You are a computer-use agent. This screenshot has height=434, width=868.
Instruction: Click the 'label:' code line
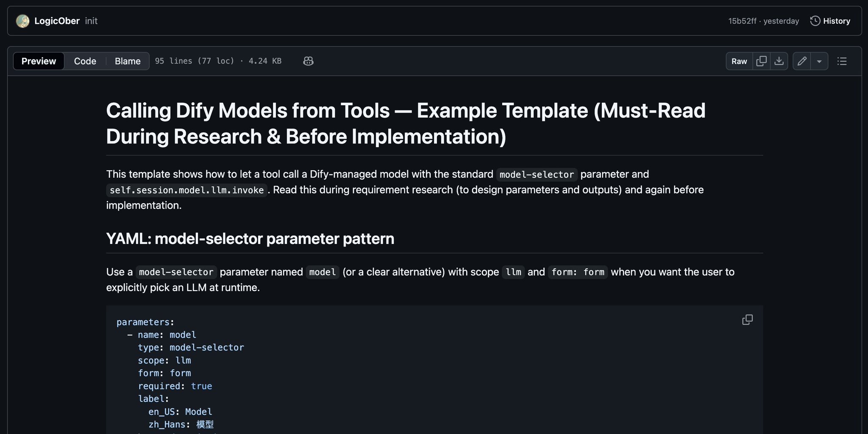pos(153,399)
